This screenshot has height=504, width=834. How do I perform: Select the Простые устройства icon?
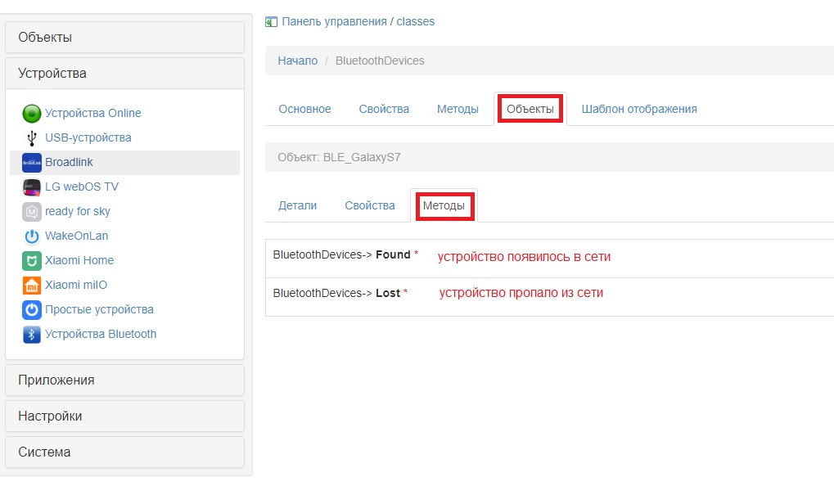(x=30, y=309)
